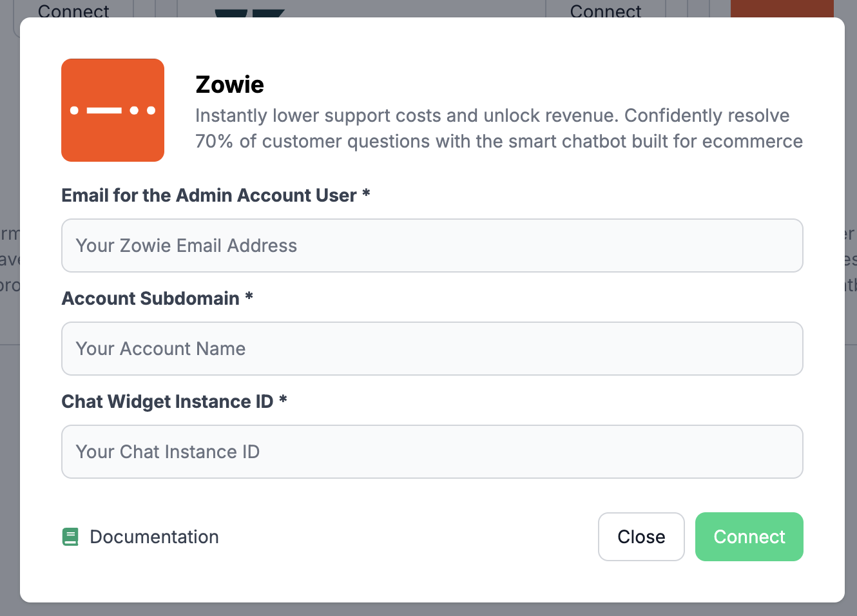This screenshot has width=857, height=616.
Task: Click the dark logo behind the dialog top
Action: click(x=249, y=12)
